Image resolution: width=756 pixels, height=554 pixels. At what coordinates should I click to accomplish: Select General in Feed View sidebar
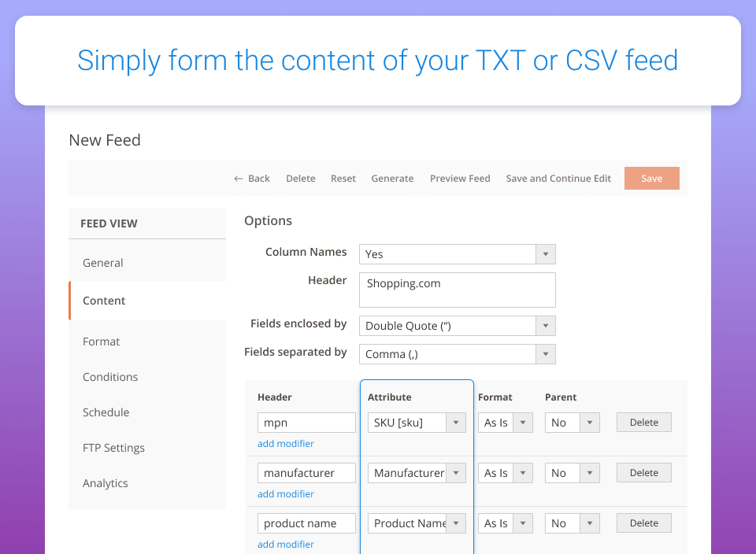102,262
